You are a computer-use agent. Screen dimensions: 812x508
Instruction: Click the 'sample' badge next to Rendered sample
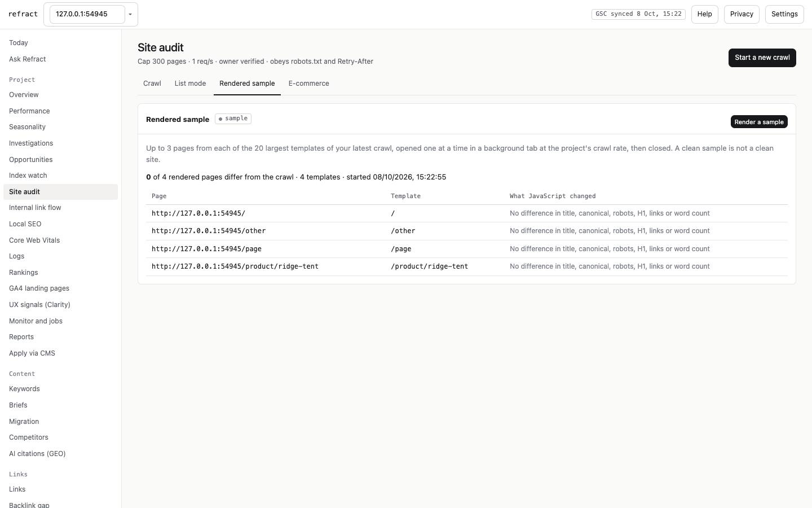pos(233,119)
